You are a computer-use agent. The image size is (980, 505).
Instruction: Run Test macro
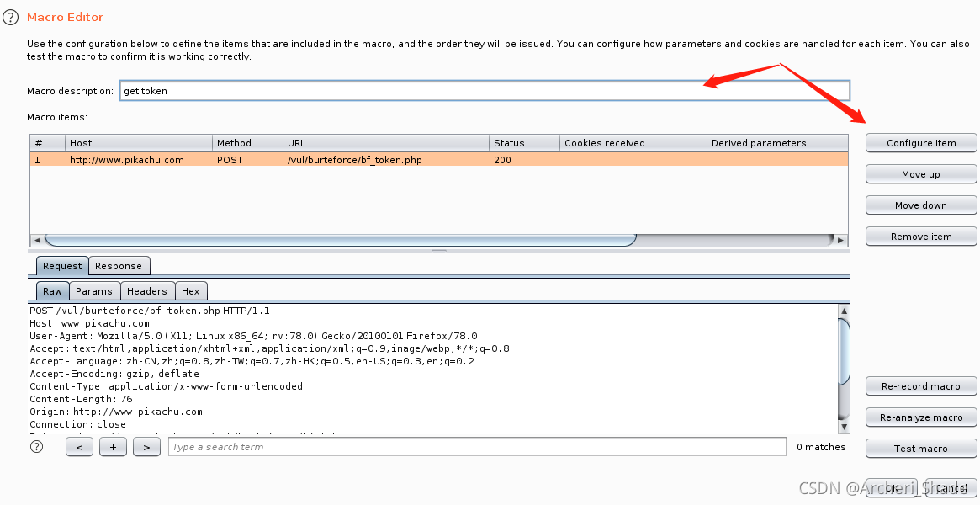click(921, 449)
